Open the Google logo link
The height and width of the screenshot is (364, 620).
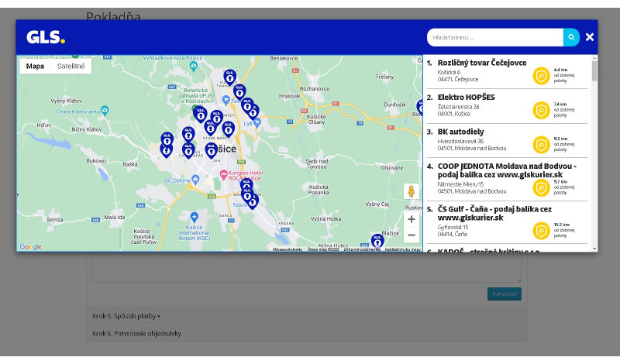point(30,247)
